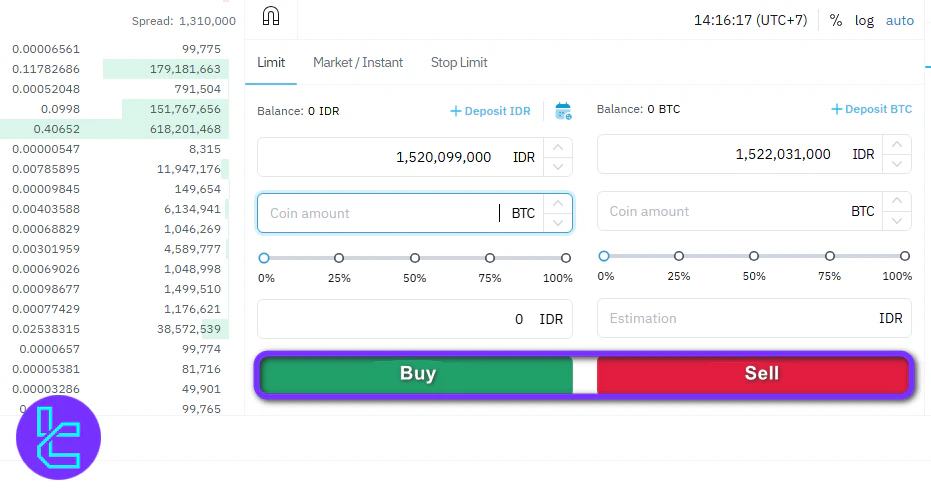Viewport: 931px width, 498px height.
Task: Select order book row 0.11782686
Action: point(115,69)
